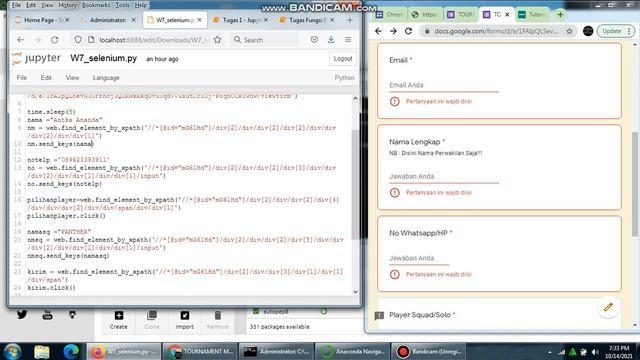Open File Explorer from taskbar

pos(42,351)
